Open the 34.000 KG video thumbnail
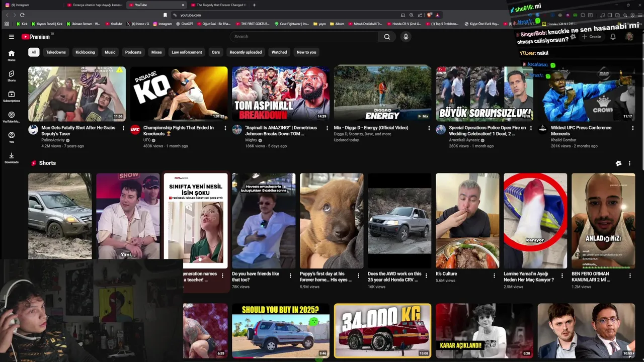644x362 pixels. tap(382, 330)
